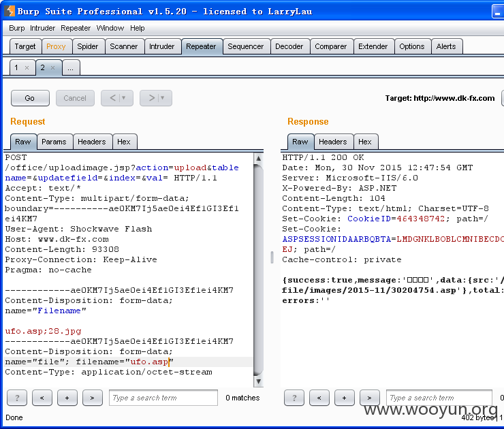
Task: Select the Repeater tool tab
Action: point(201,46)
